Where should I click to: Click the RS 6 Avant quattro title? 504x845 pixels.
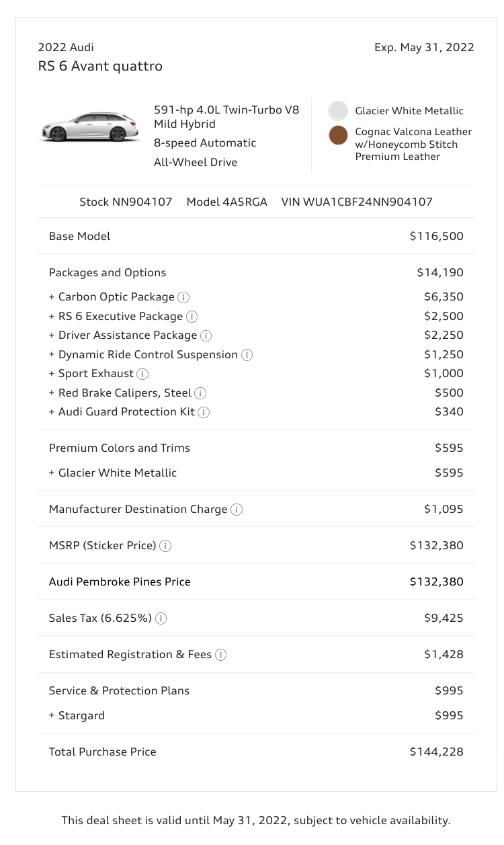click(100, 66)
